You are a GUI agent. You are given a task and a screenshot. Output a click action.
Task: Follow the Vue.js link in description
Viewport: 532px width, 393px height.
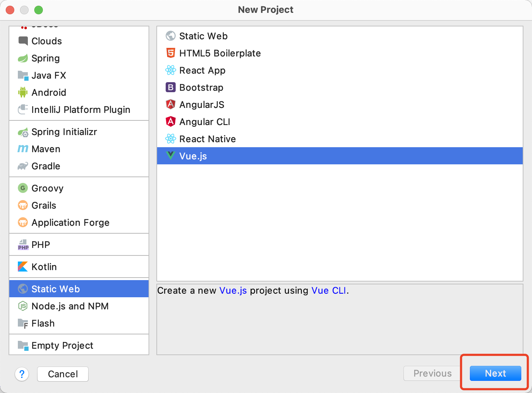pyautogui.click(x=233, y=290)
